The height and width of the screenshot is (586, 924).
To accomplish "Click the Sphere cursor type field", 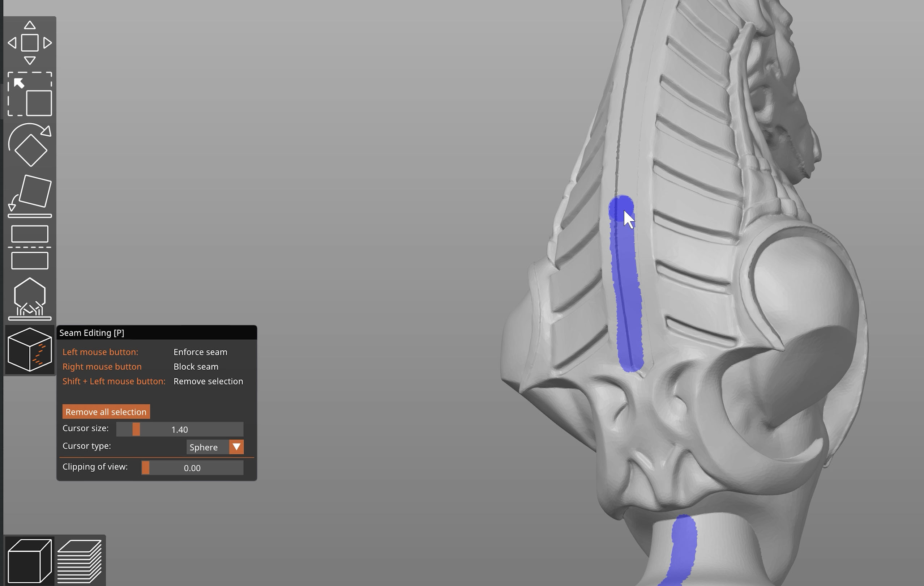I will point(208,447).
